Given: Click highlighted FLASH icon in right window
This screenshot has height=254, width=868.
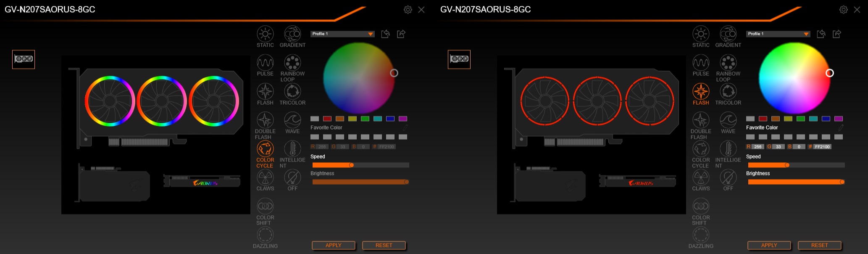Looking at the screenshot, I should click(701, 92).
